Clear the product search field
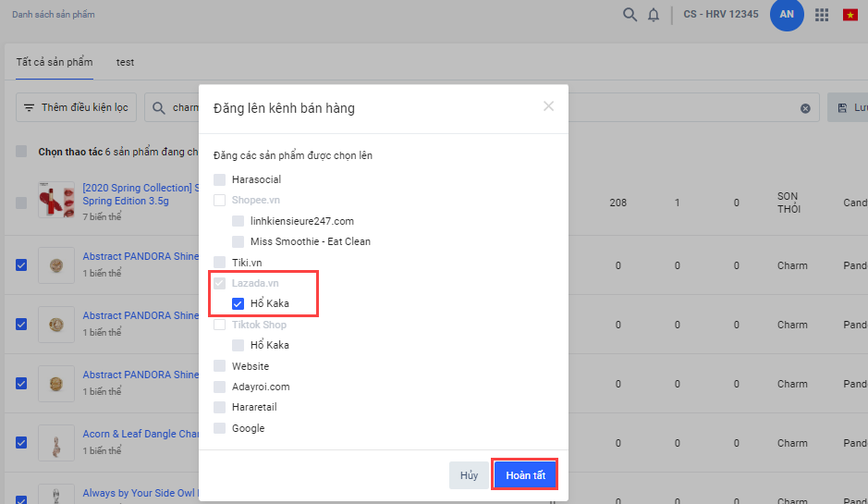The height and width of the screenshot is (504, 868). 805,108
